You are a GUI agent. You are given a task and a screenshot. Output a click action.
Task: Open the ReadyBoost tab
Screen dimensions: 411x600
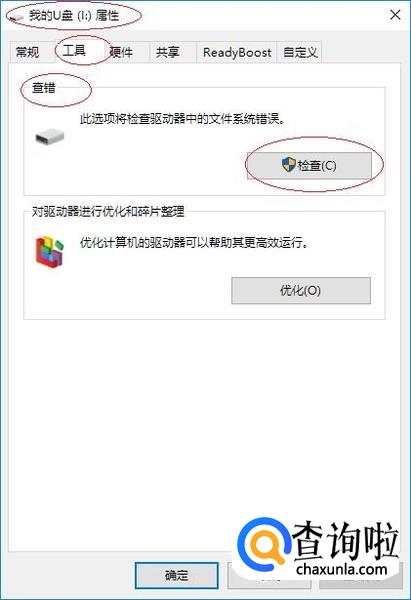click(x=237, y=52)
